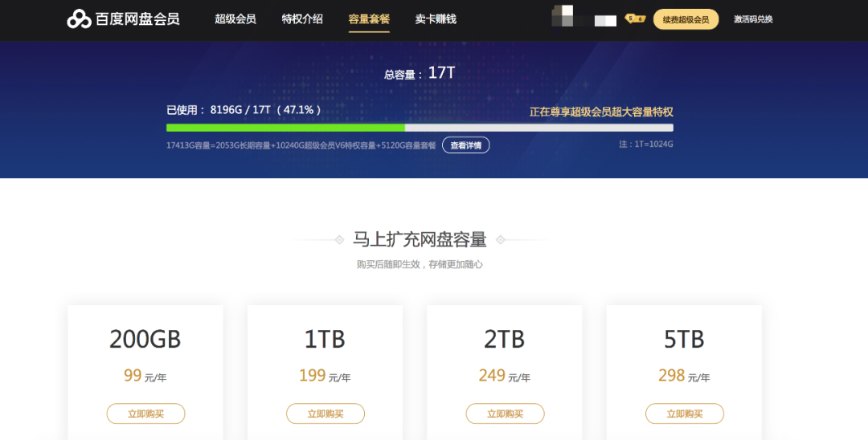This screenshot has width=868, height=440.
Task: Click the 17413G容量 breakdown text
Action: (x=301, y=145)
